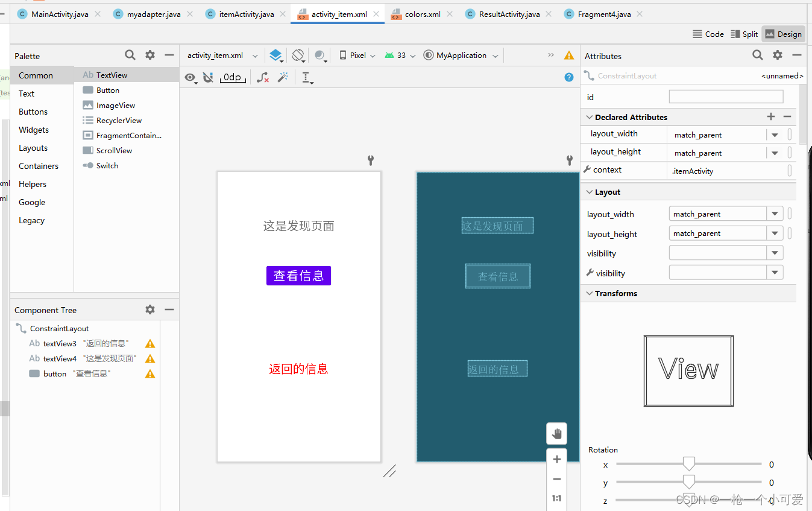
Task: Enable Autoconnect magnet in constraint toolbar
Action: [x=208, y=77]
